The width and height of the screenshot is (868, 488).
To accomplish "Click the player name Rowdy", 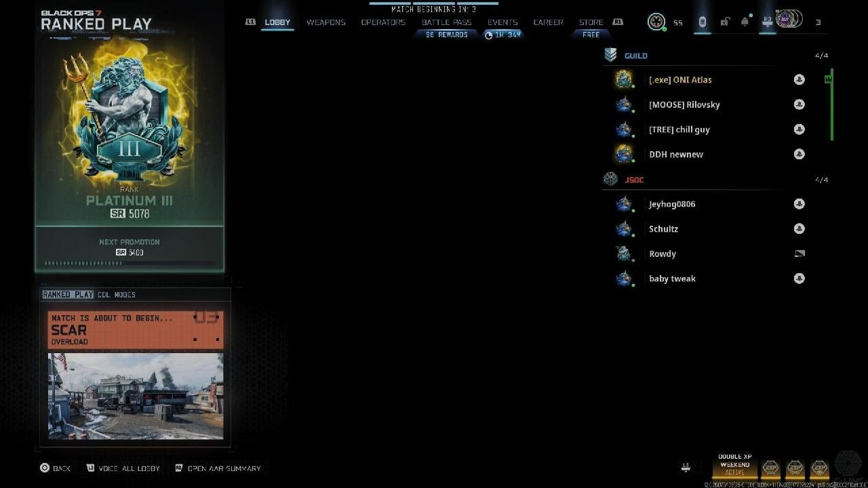I will click(x=663, y=253).
